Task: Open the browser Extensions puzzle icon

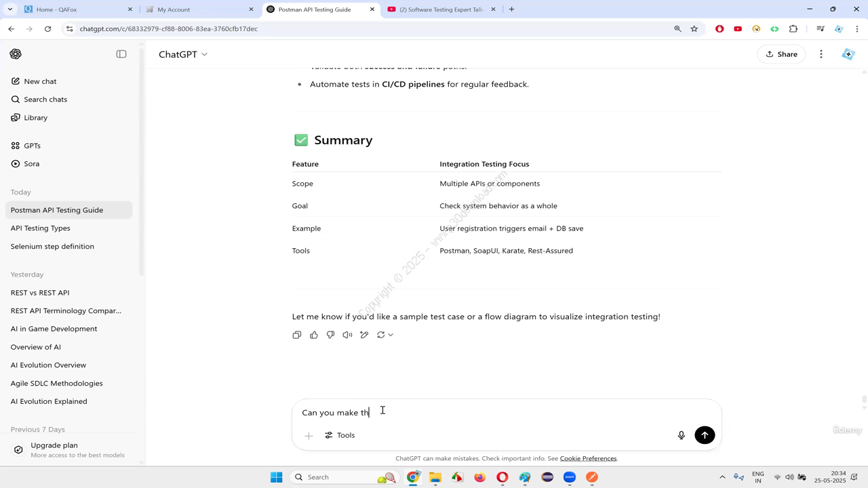Action: [x=793, y=29]
